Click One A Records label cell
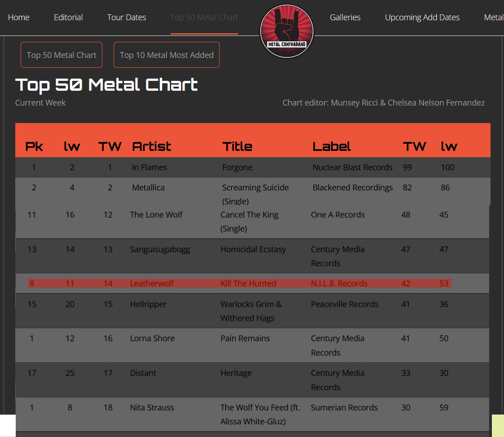Screen dimensions: 504x437 click(338, 215)
